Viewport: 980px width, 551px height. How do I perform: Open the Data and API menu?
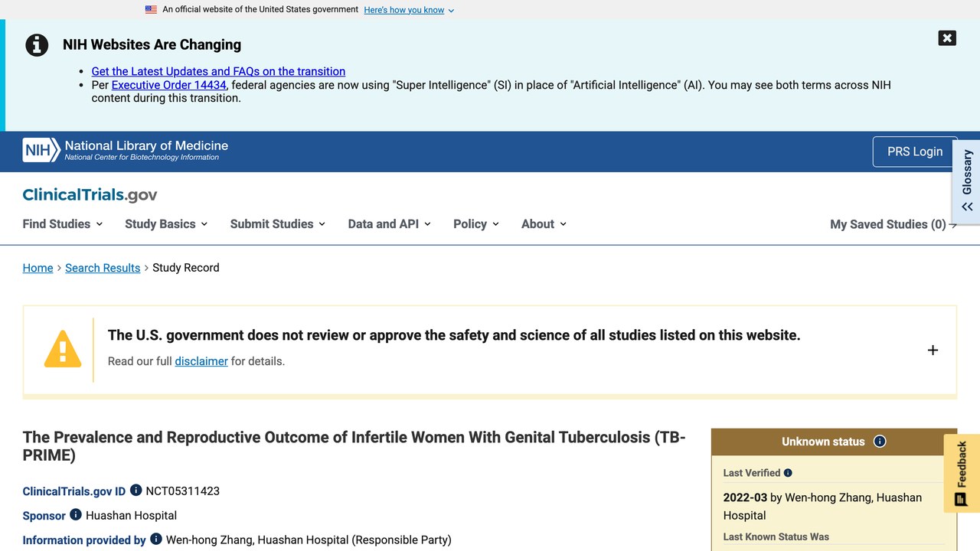tap(389, 223)
